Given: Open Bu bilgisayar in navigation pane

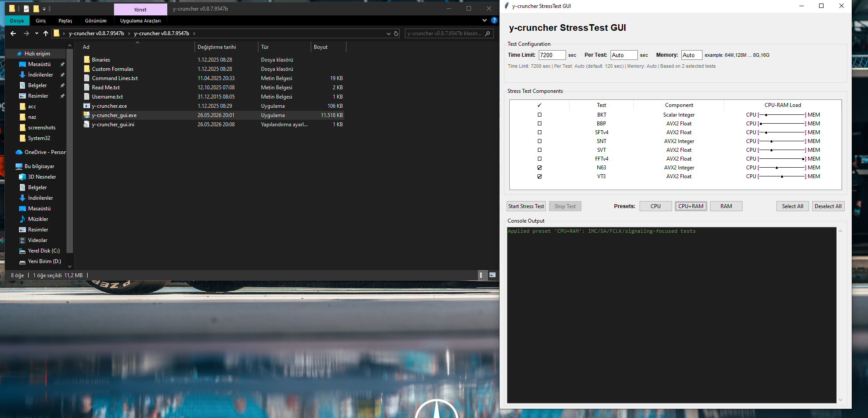Looking at the screenshot, I should (39, 166).
